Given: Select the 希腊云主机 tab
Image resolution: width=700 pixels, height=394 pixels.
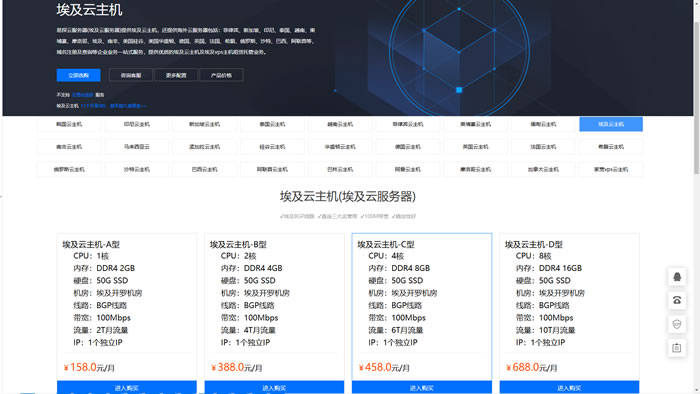Looking at the screenshot, I should (x=611, y=147).
